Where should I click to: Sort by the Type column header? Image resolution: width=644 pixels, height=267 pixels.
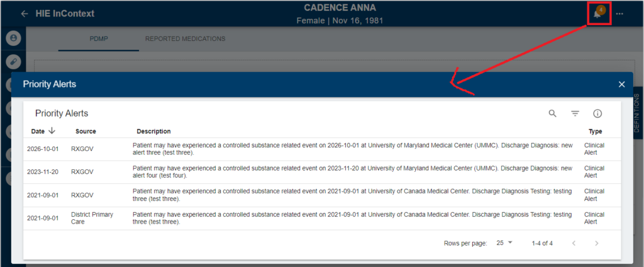coord(595,131)
